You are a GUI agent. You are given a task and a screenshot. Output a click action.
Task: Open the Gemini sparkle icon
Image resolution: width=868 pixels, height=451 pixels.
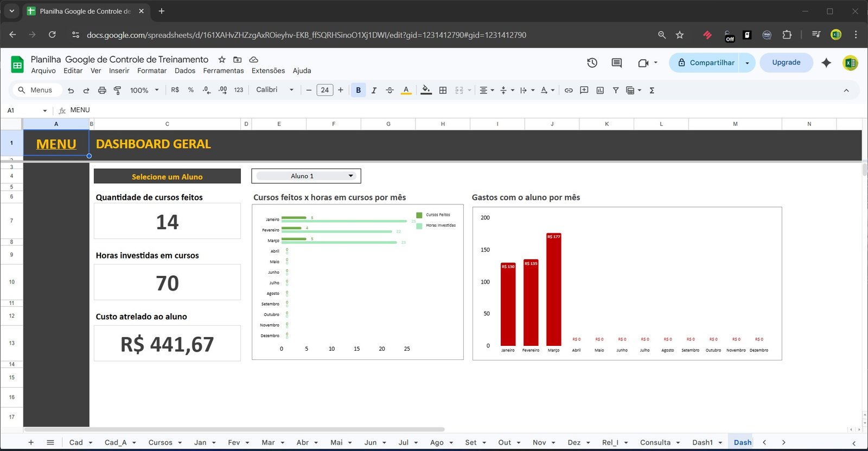826,62
